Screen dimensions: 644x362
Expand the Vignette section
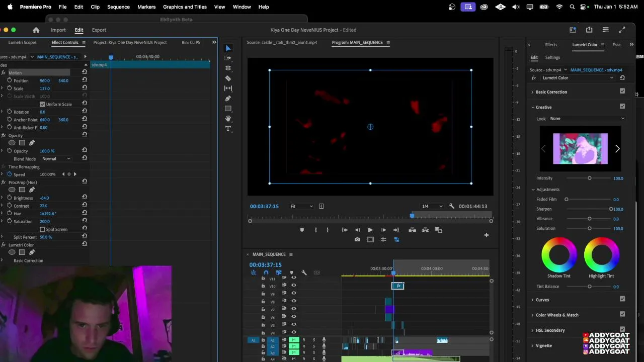coord(532,346)
